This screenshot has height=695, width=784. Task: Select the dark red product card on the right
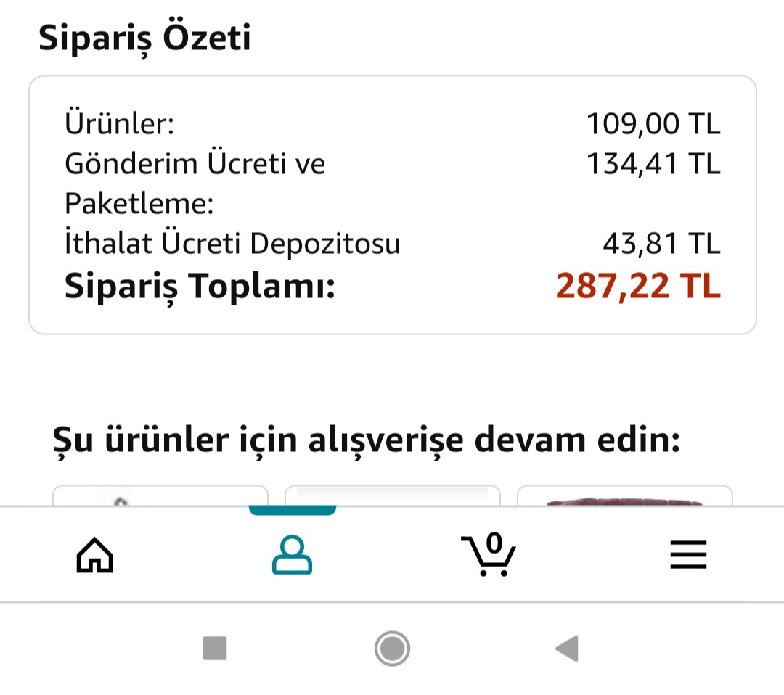pyautogui.click(x=624, y=496)
